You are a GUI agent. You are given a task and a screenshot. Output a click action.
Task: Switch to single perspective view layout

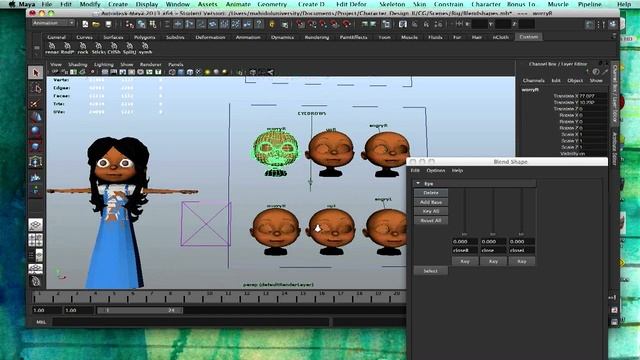click(36, 225)
